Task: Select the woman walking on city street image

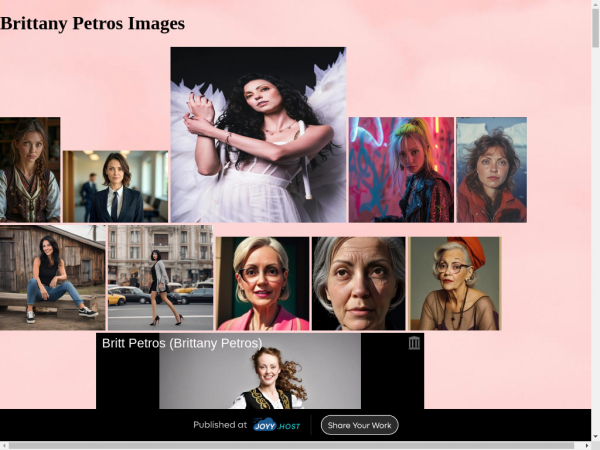Action: 160,277
